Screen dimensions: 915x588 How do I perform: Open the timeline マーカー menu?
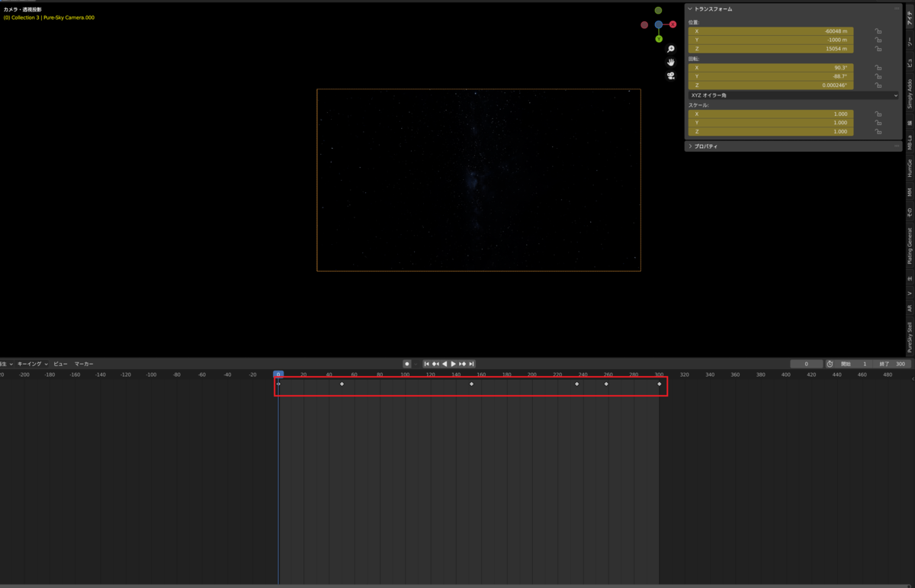tap(84, 364)
